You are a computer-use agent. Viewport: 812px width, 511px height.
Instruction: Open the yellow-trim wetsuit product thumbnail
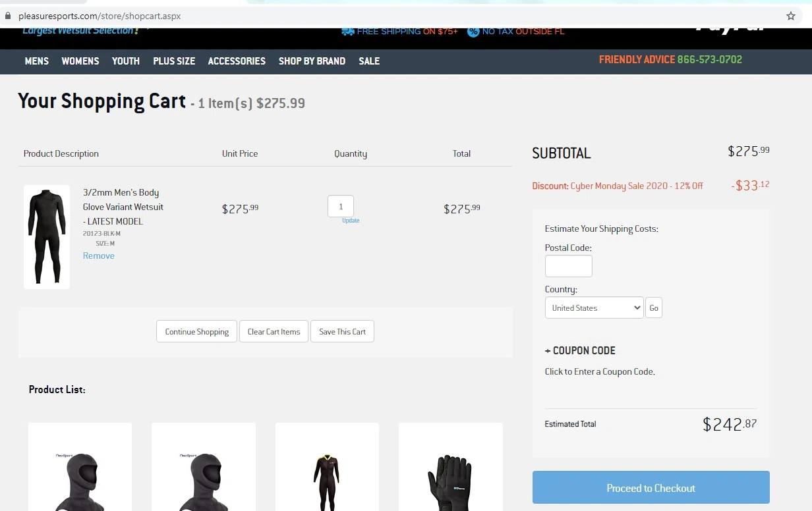(327, 467)
